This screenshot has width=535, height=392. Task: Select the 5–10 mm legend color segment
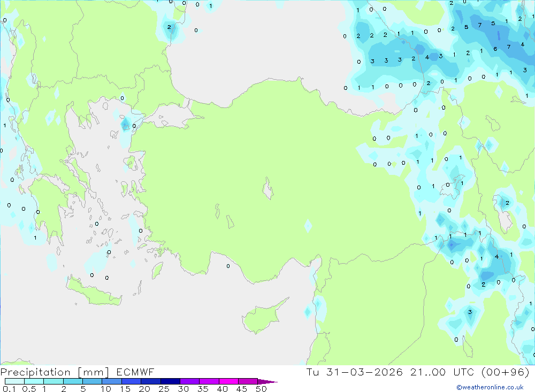(92, 381)
